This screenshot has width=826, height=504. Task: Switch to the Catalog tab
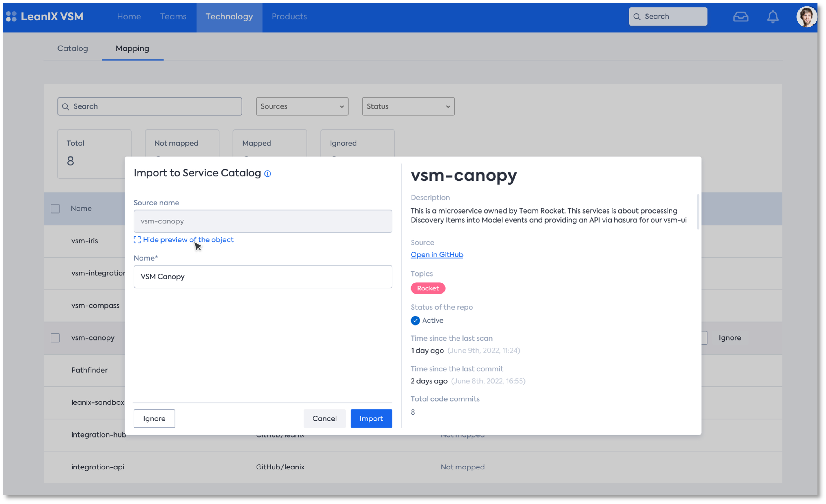73,48
